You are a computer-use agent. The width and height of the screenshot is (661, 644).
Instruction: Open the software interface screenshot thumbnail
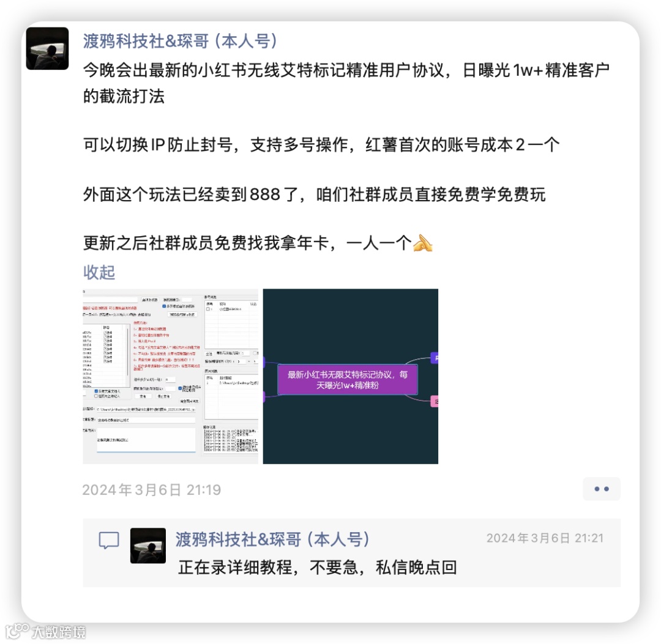170,376
